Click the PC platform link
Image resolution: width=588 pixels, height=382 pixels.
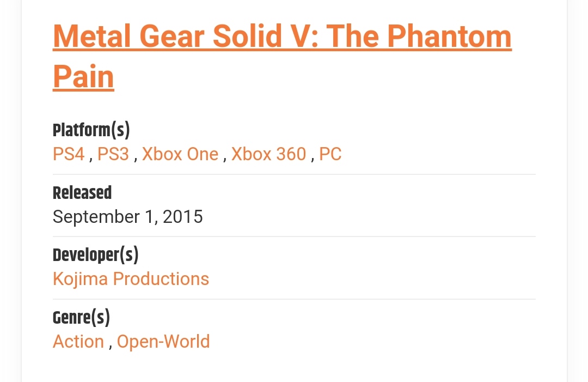(330, 154)
